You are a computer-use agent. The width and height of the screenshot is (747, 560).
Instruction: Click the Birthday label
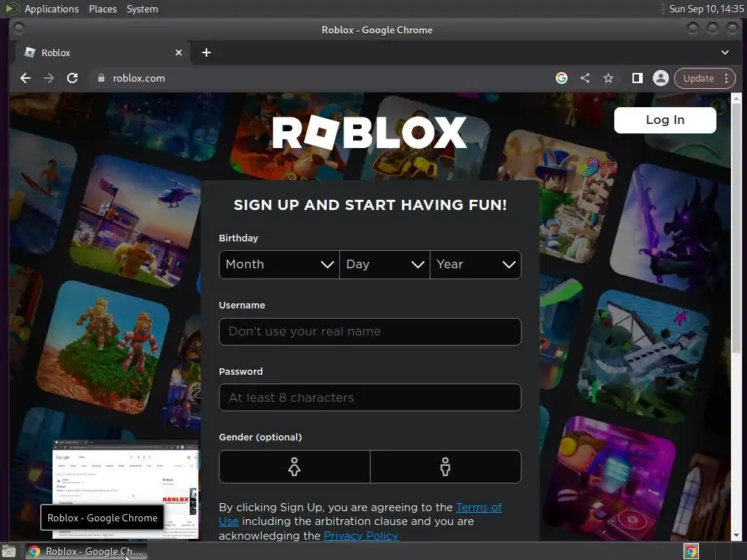239,238
